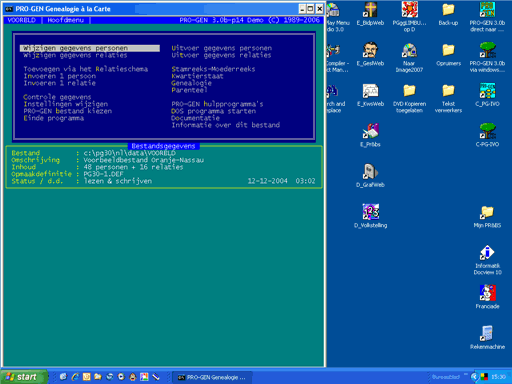The image size is (512, 384).
Task: Open the E_KwsWeb shortcut icon
Action: pyautogui.click(x=370, y=95)
